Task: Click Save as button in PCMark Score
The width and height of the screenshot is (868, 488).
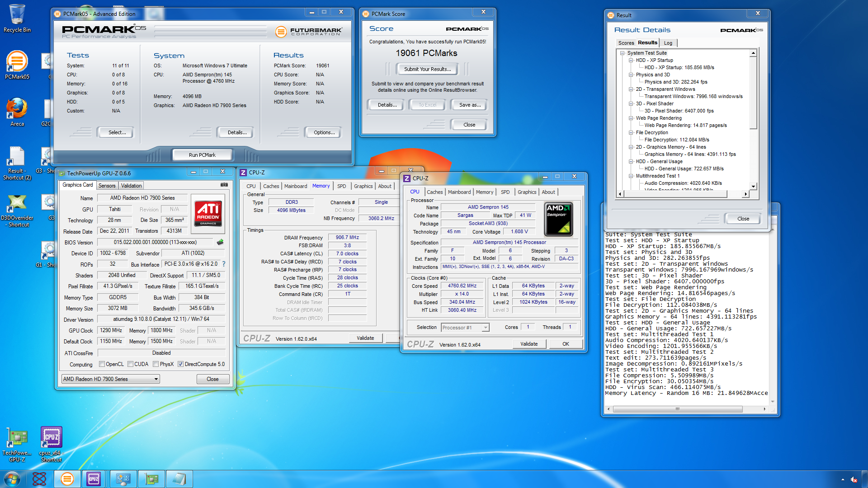Action: [470, 105]
